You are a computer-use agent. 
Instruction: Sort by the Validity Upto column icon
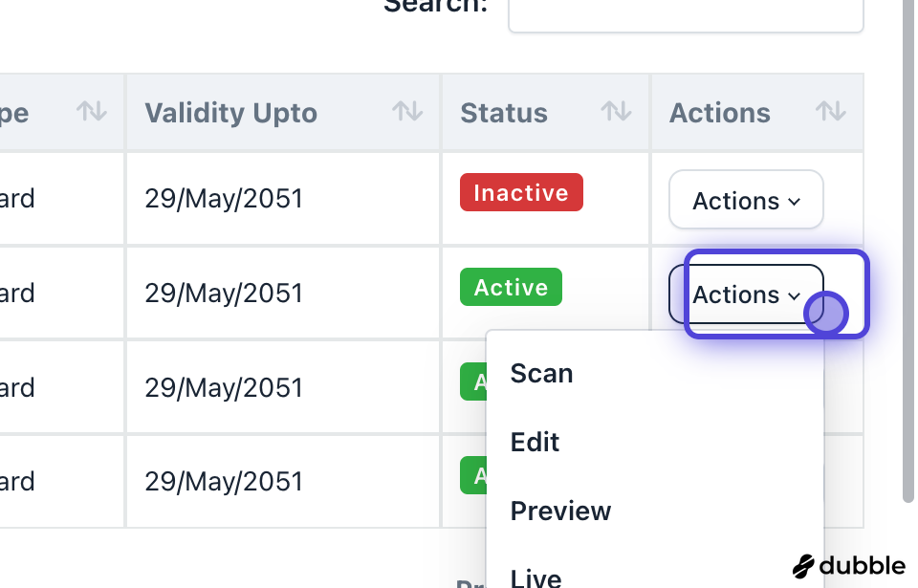pos(407,112)
